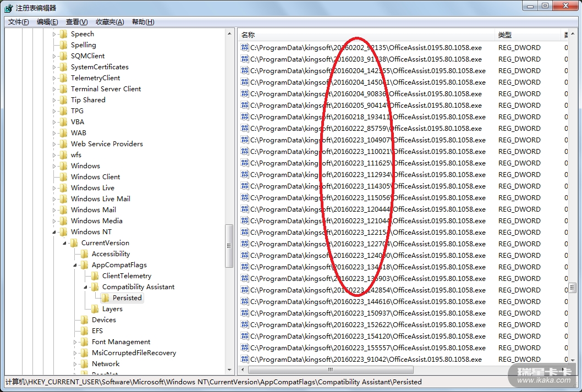Click DWORD icon of 20160223_120444 value
Viewport: 582px width, 392px height.
coord(245,209)
